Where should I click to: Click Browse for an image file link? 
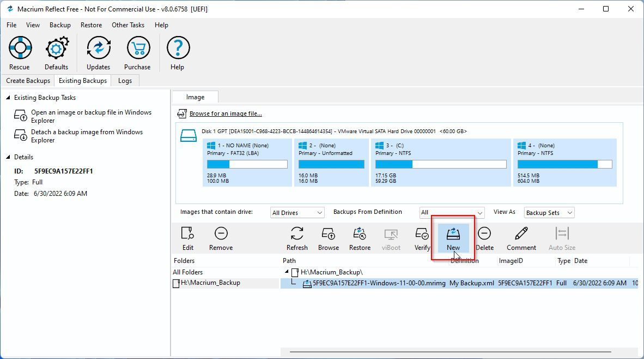226,113
